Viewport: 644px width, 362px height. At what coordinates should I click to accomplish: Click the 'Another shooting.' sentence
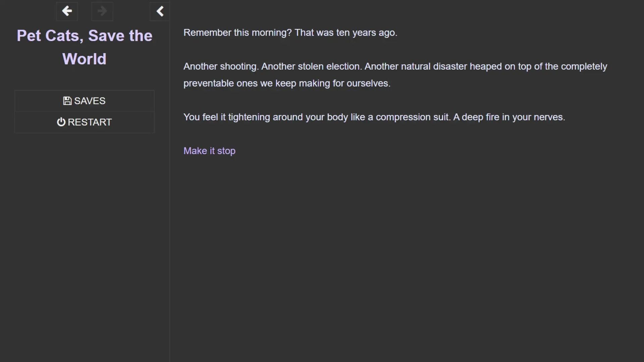coord(221,66)
